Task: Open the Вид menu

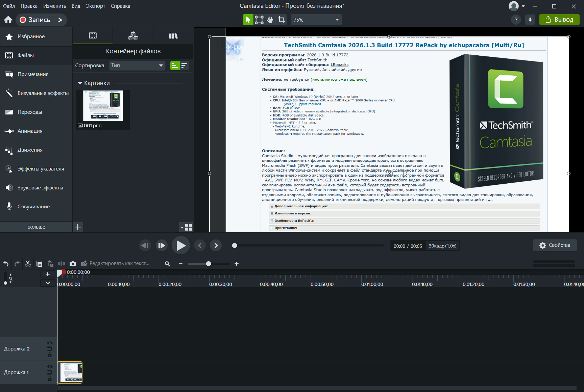Action: point(76,6)
